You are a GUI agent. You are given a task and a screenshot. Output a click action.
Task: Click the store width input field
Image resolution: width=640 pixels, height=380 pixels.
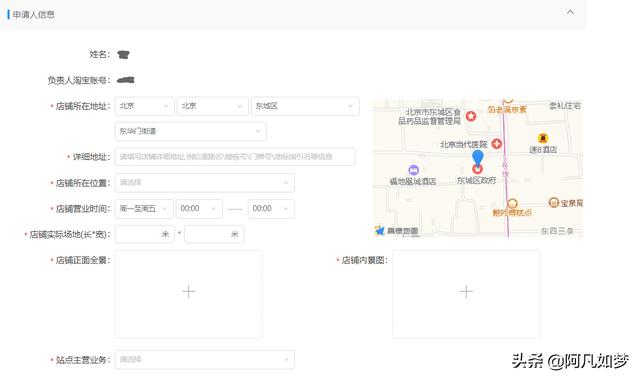[x=214, y=234]
